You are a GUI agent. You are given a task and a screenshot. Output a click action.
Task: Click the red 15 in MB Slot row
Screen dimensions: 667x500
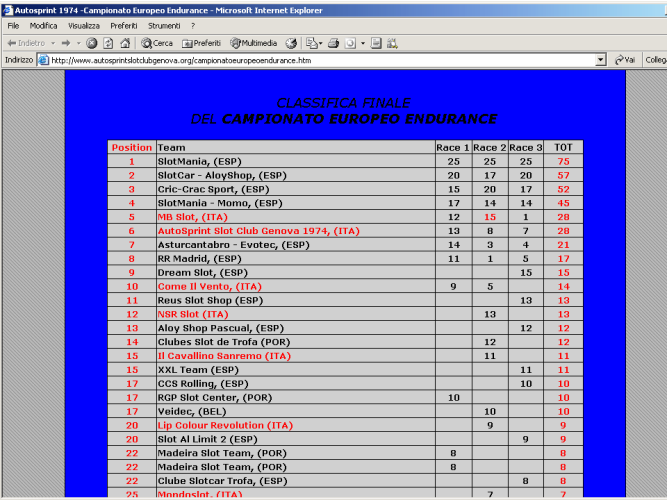(490, 217)
